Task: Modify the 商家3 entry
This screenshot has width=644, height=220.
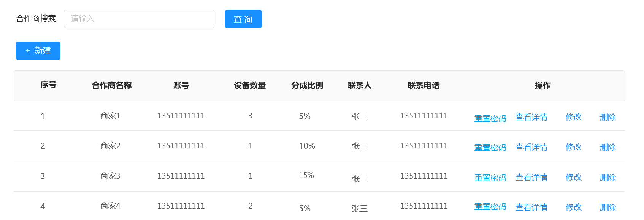Action: (573, 177)
